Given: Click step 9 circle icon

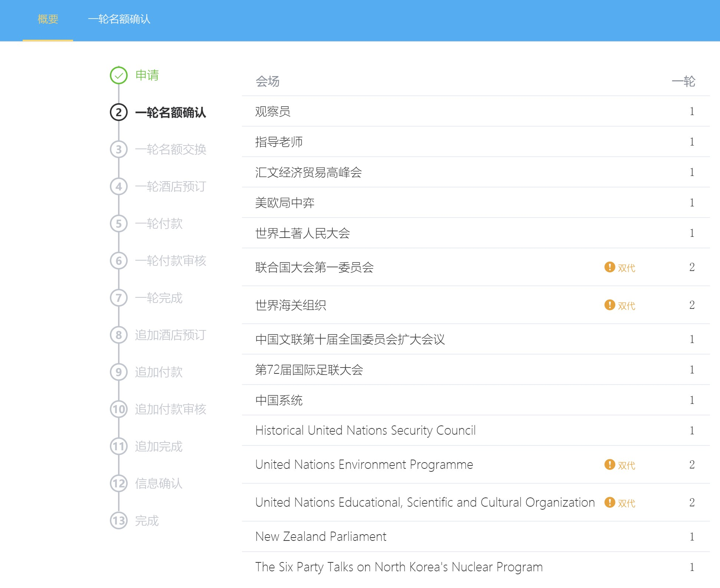Looking at the screenshot, I should pos(119,372).
